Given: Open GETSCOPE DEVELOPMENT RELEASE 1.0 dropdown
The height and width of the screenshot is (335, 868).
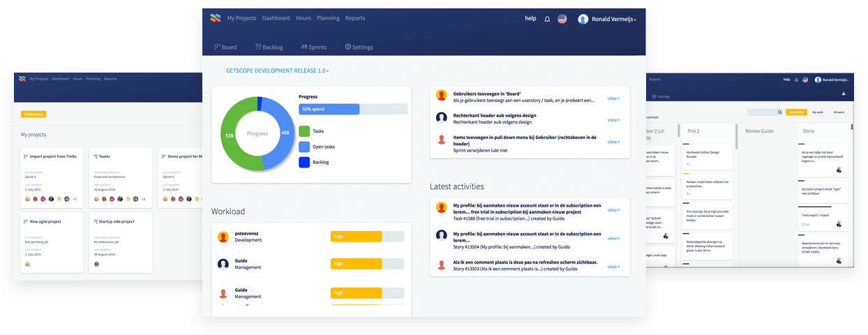Looking at the screenshot, I should (x=277, y=70).
